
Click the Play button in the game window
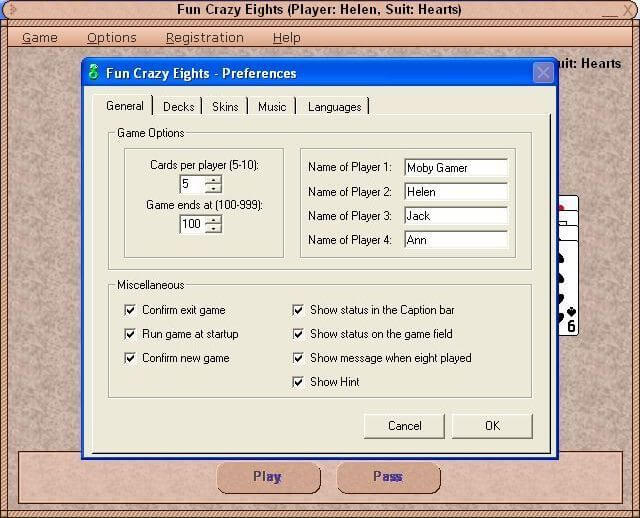click(x=268, y=477)
